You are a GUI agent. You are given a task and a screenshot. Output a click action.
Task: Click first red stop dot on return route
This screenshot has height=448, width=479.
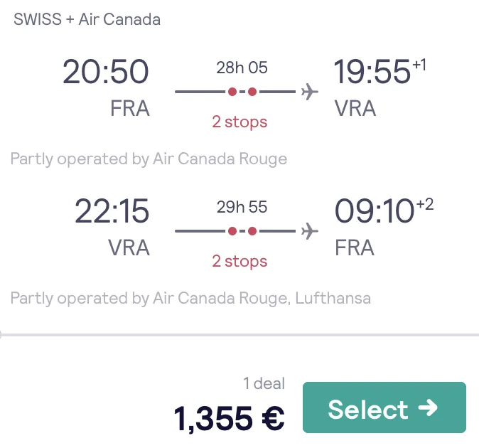pyautogui.click(x=232, y=231)
